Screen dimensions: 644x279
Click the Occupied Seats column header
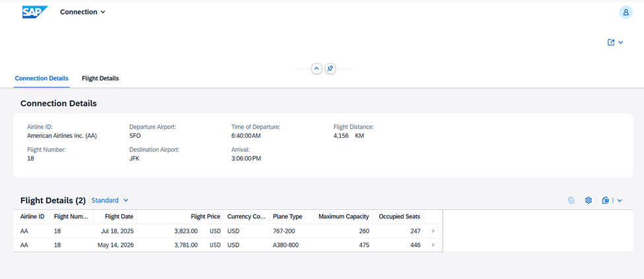tap(399, 216)
